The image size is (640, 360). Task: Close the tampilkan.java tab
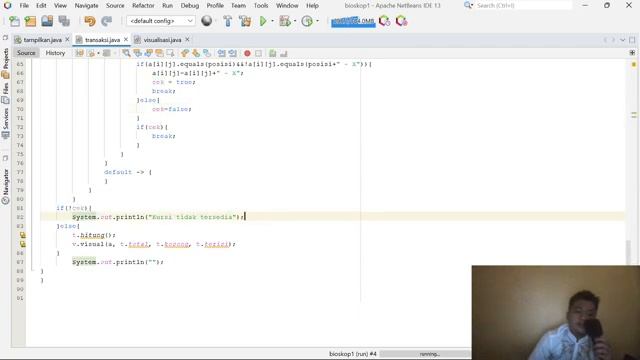67,39
